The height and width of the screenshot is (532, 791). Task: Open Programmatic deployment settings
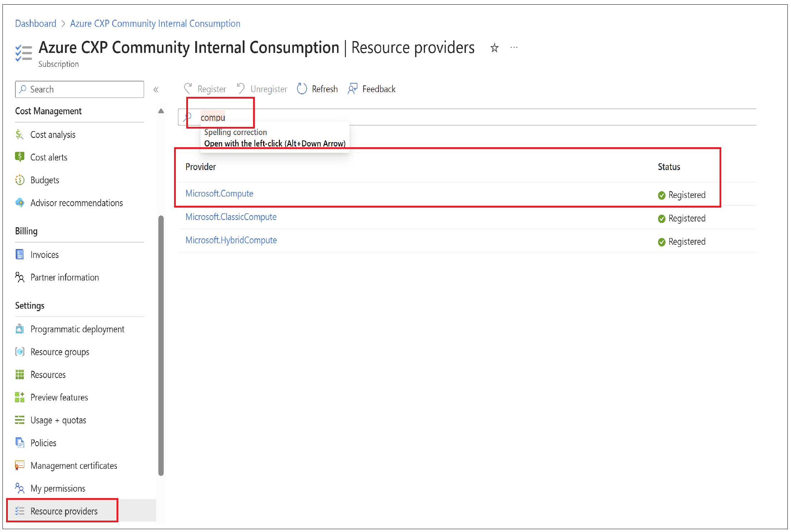[x=77, y=329]
